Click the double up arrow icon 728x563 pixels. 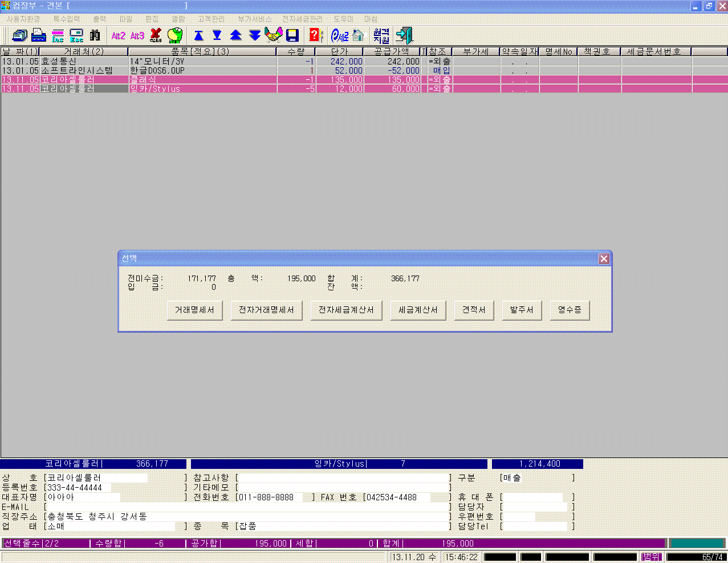pos(236,35)
